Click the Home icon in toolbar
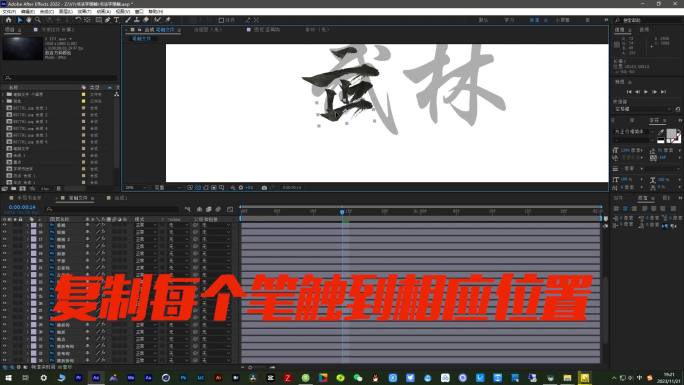The height and width of the screenshot is (385, 684). 9,20
